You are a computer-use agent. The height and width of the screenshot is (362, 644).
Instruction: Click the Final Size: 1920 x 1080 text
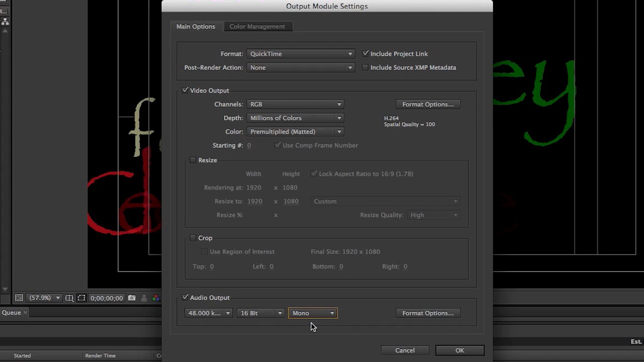tap(345, 251)
